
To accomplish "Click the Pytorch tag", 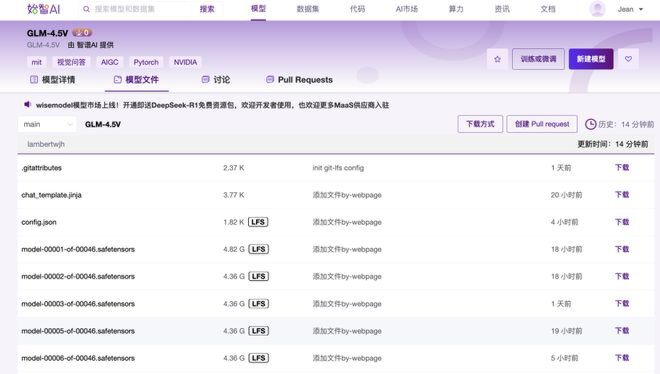I will pos(146,62).
